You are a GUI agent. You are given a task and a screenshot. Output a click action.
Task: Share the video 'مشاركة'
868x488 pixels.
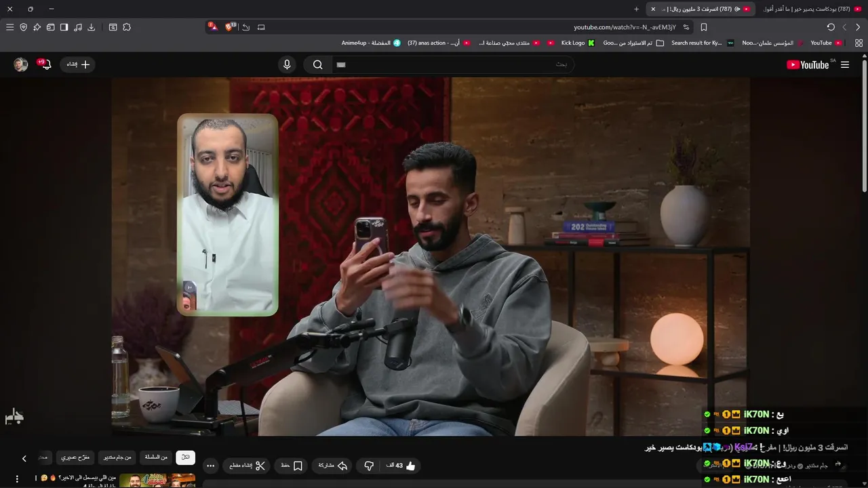333,466
